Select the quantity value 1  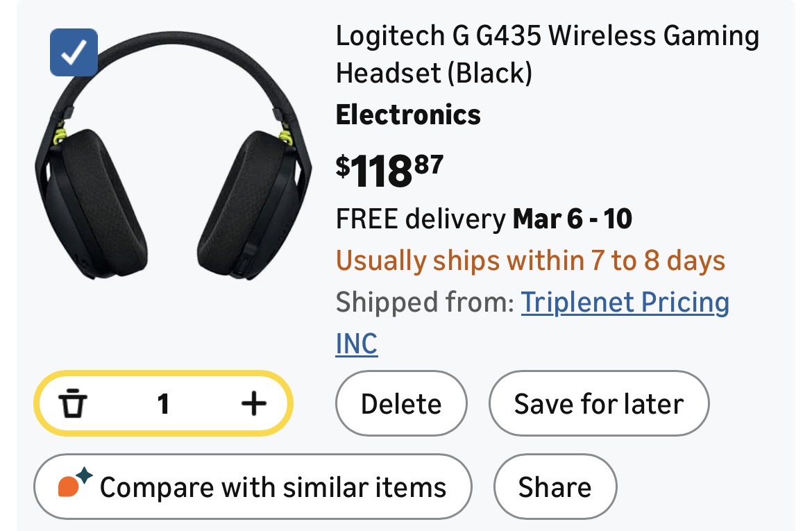(x=163, y=403)
